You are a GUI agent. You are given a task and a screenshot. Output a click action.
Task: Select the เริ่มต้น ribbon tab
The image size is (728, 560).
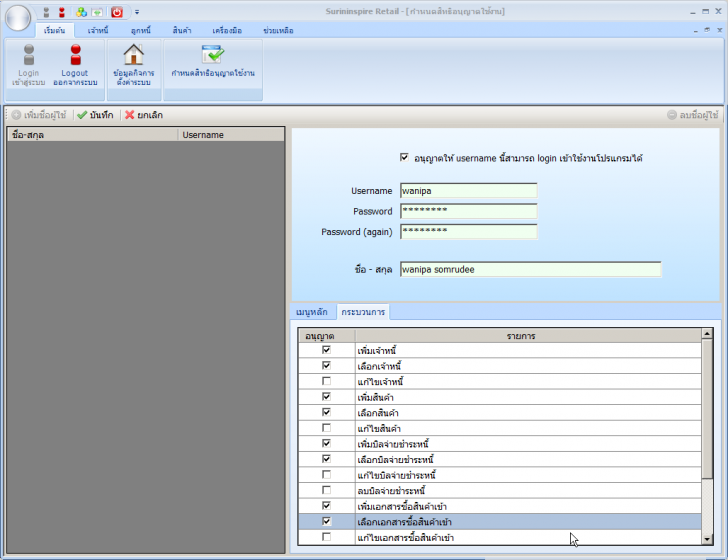click(54, 31)
